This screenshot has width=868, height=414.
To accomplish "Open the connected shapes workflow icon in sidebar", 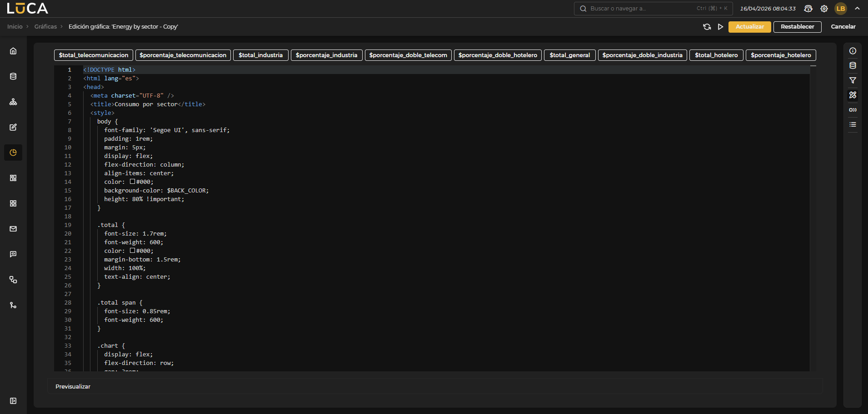I will coord(13,280).
